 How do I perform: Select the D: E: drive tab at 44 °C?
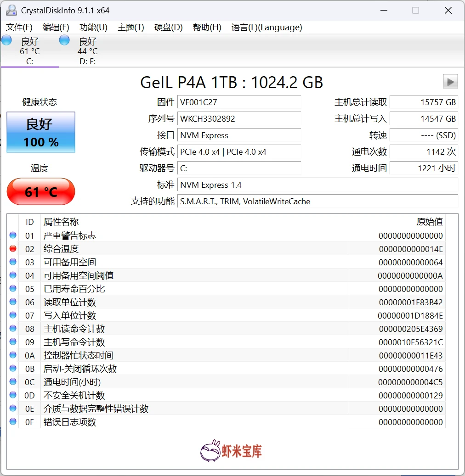(87, 50)
